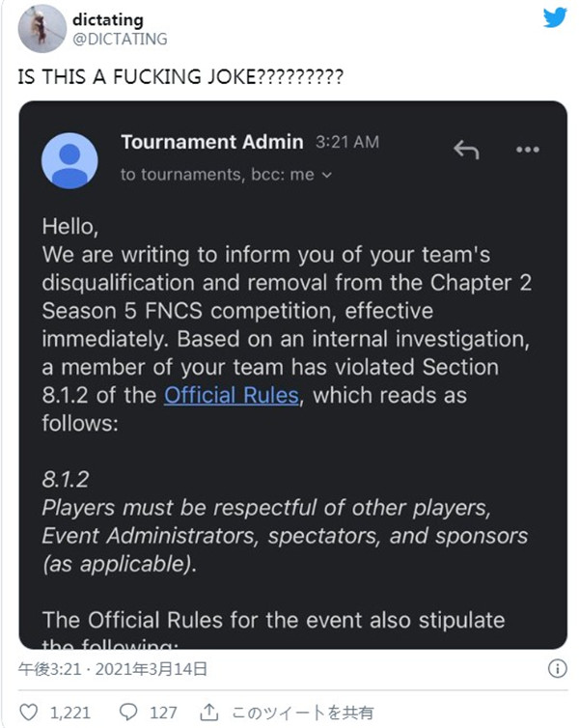This screenshot has height=728, width=579.
Task: Open the Official Rules hyperlink
Action: [231, 395]
